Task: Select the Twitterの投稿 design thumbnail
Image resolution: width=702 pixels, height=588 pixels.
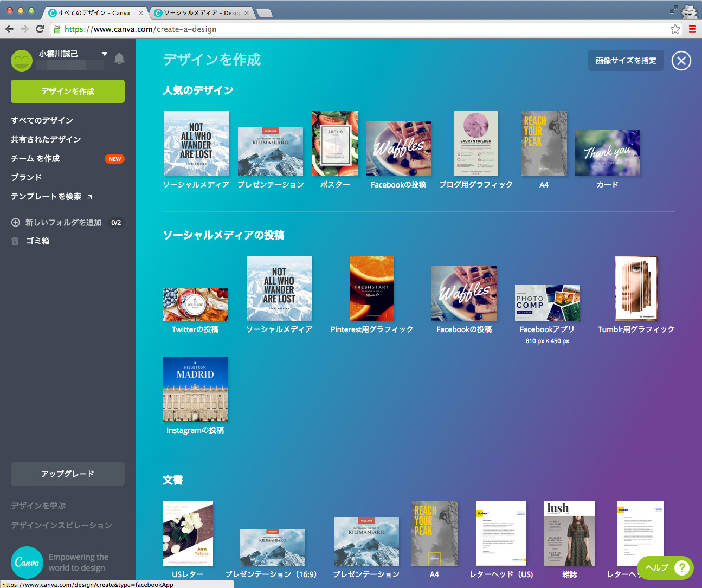Action: coord(195,305)
